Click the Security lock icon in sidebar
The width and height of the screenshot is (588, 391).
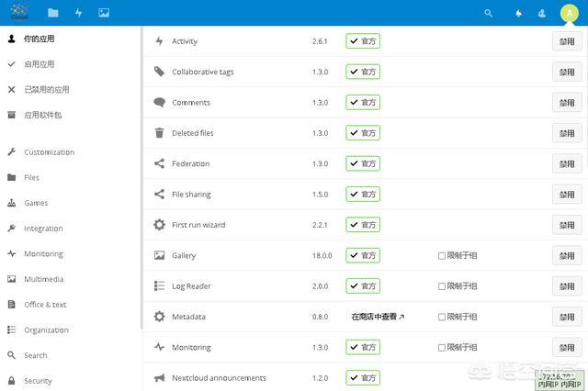click(x=12, y=381)
